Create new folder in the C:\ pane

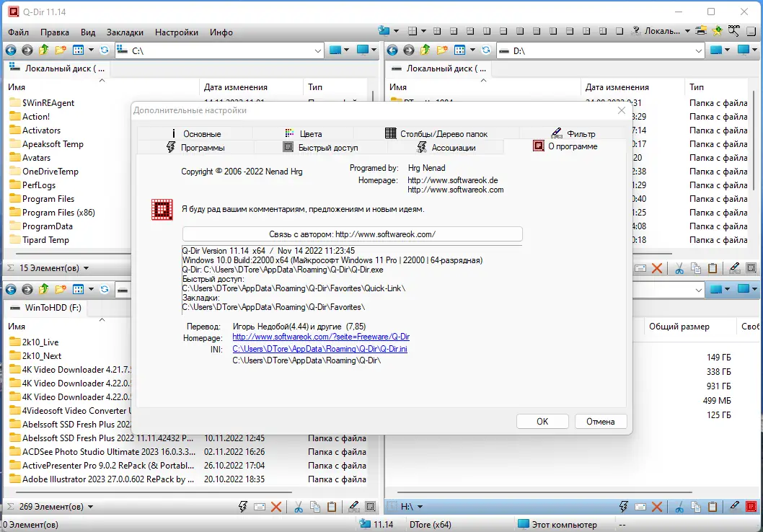coord(61,50)
